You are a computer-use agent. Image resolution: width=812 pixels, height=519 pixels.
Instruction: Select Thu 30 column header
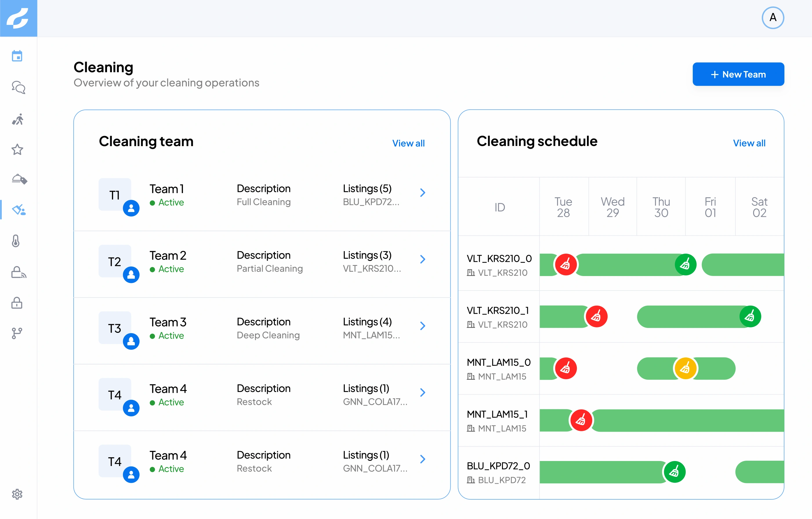pyautogui.click(x=661, y=207)
